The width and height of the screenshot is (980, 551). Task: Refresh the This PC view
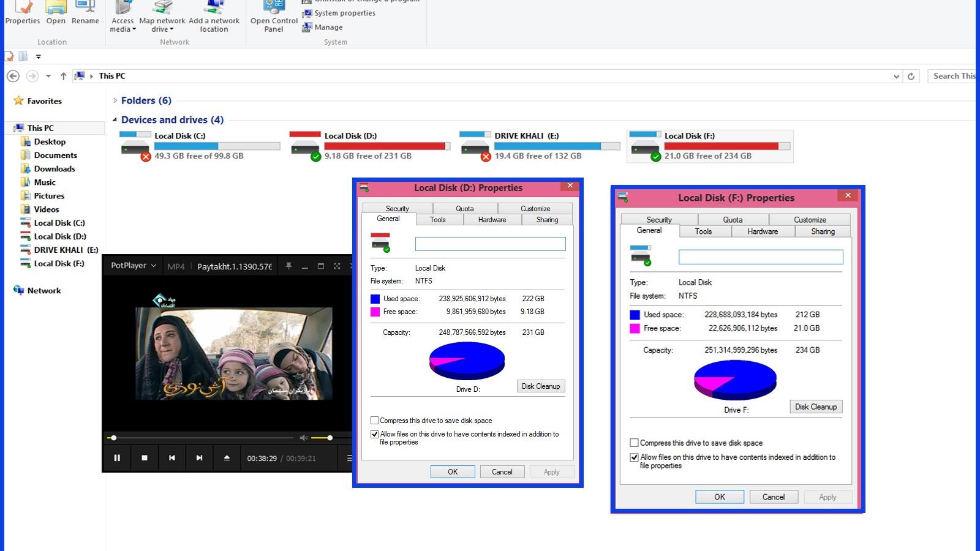coord(911,77)
